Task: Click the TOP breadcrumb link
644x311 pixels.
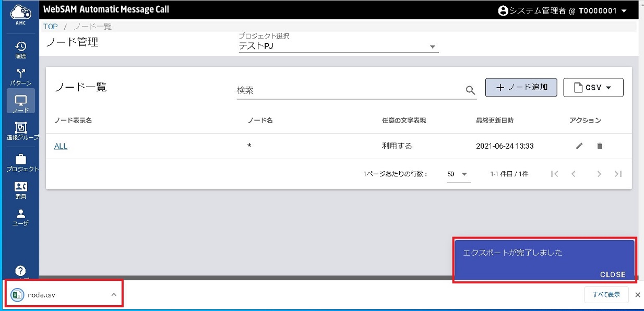Action: click(x=51, y=27)
